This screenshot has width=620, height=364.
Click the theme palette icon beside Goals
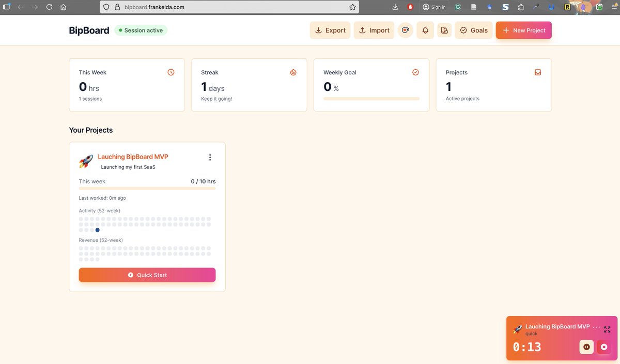pyautogui.click(x=444, y=30)
